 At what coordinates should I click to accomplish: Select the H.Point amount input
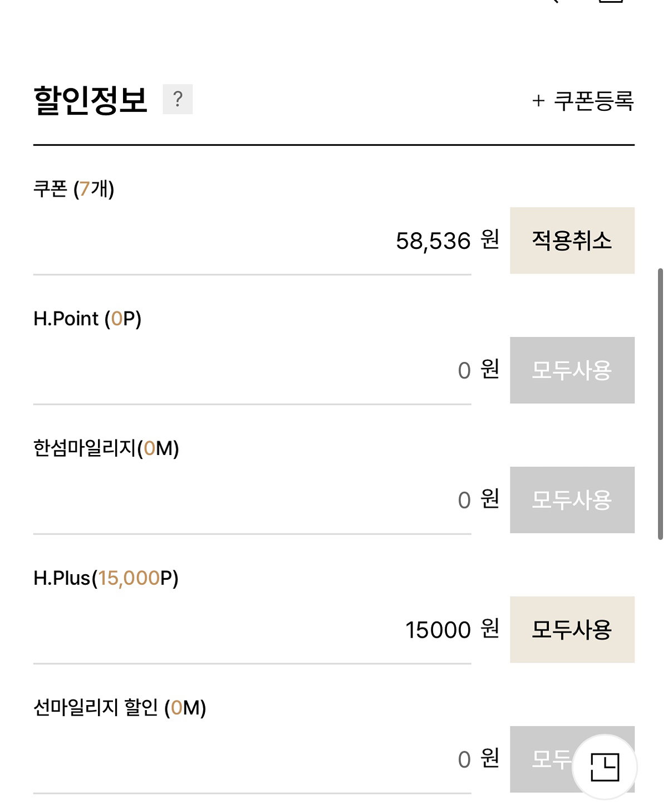(252, 371)
